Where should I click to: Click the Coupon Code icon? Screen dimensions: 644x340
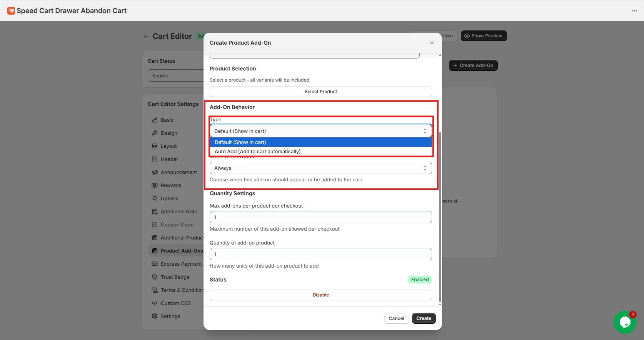point(155,224)
